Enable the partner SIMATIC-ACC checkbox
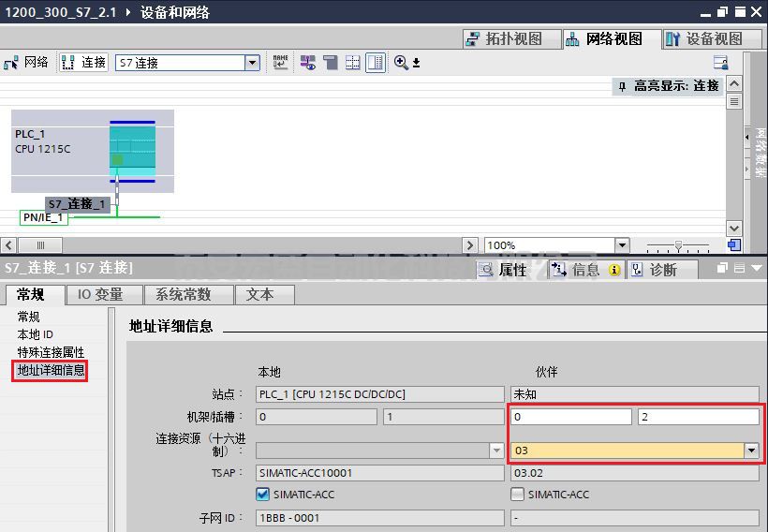This screenshot has width=768, height=532. (518, 494)
